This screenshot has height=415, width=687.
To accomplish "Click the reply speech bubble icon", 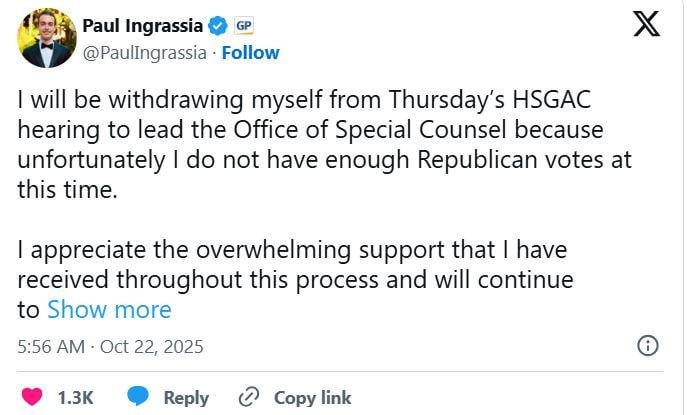I will tap(139, 397).
